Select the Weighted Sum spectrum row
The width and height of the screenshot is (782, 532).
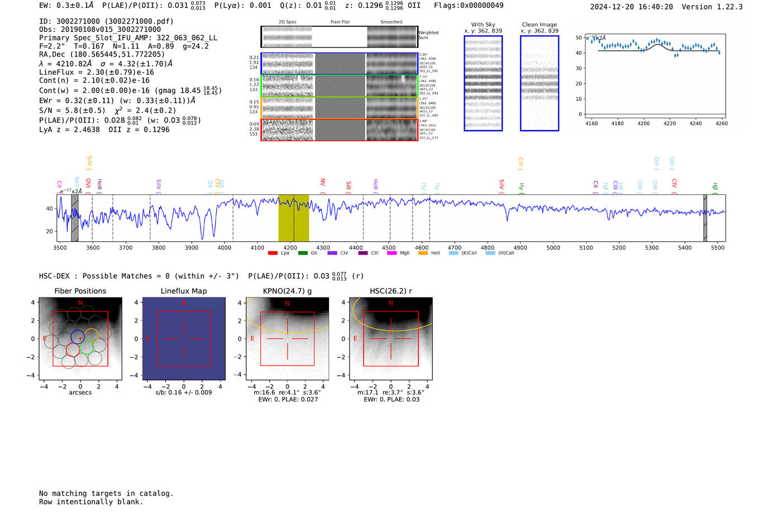(x=339, y=37)
